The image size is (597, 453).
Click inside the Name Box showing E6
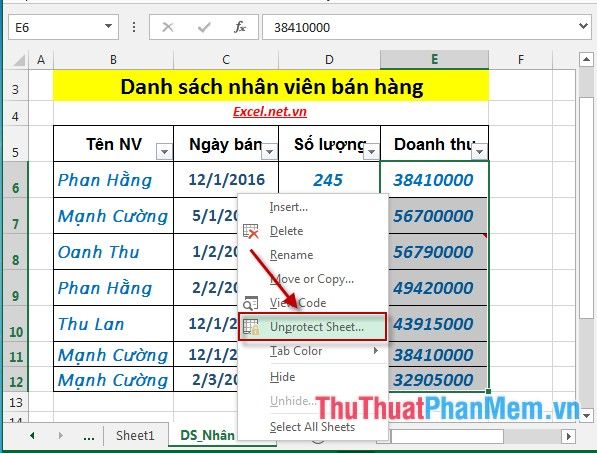(x=57, y=27)
